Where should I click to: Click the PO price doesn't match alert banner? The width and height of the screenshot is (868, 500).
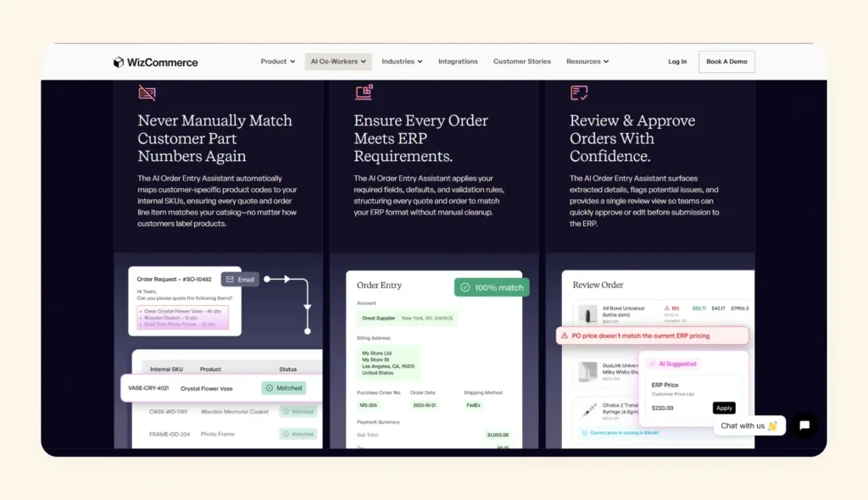[x=652, y=336]
